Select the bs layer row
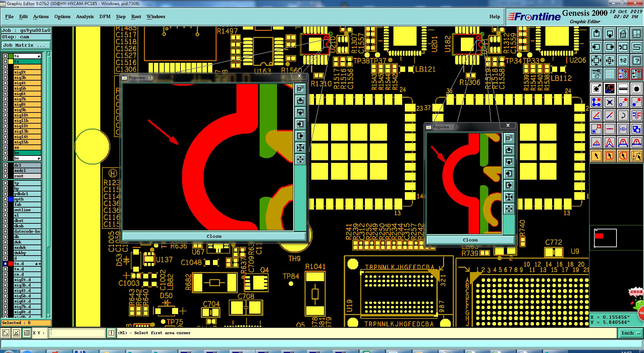Viewport: 644px width, 353px height. tap(27, 153)
